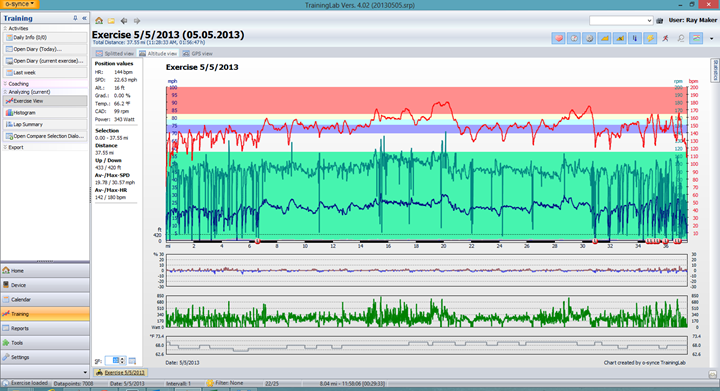Open the Calendar navigation section
The width and height of the screenshot is (720, 391).
click(x=45, y=300)
